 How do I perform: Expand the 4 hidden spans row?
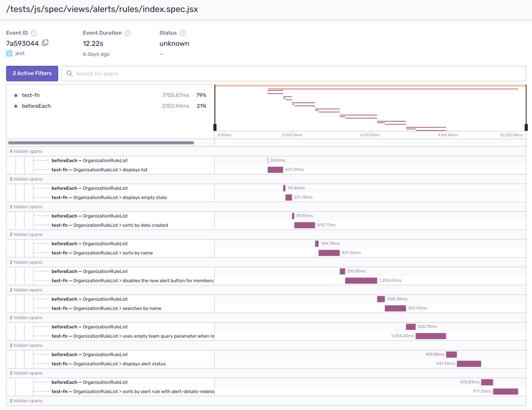(26, 151)
